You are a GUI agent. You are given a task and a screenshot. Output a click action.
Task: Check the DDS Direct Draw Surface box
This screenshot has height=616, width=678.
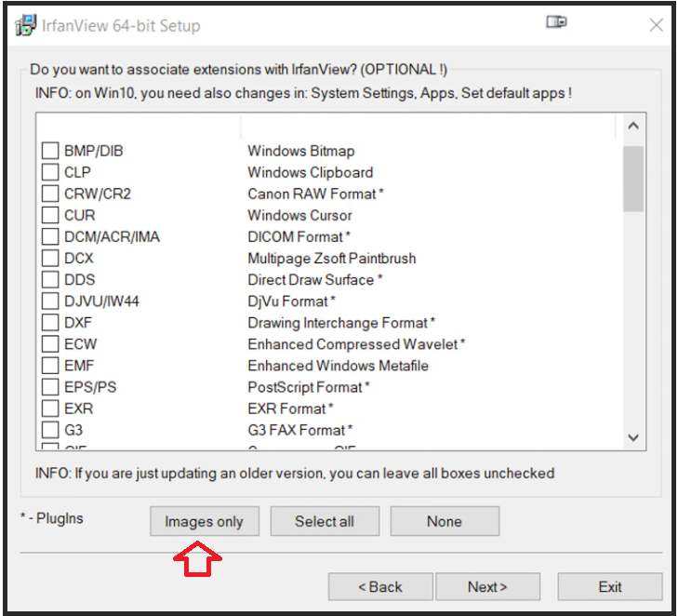point(50,279)
